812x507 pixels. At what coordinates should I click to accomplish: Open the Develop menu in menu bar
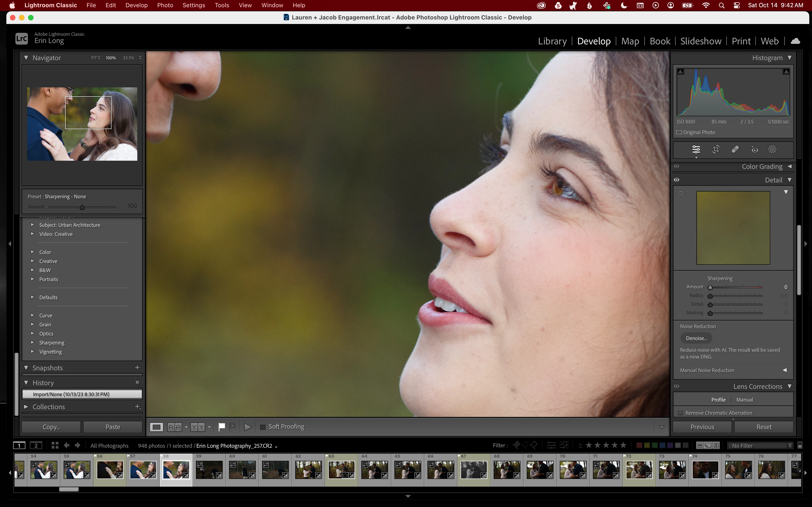click(136, 5)
